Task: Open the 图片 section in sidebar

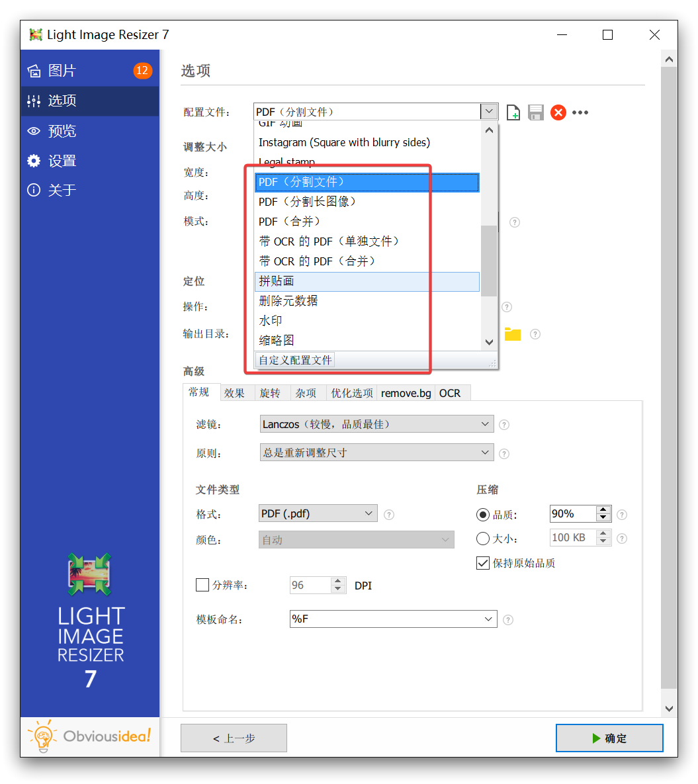Action: [90, 71]
